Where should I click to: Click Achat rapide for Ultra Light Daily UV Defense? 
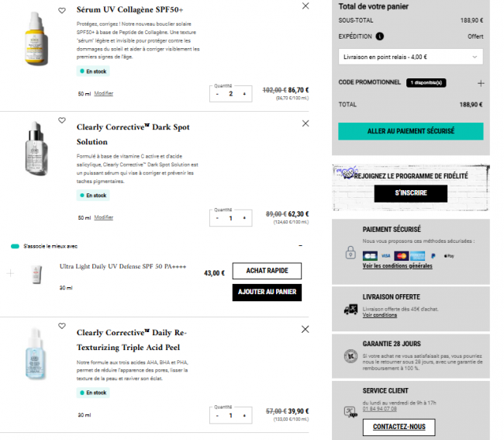[267, 271]
